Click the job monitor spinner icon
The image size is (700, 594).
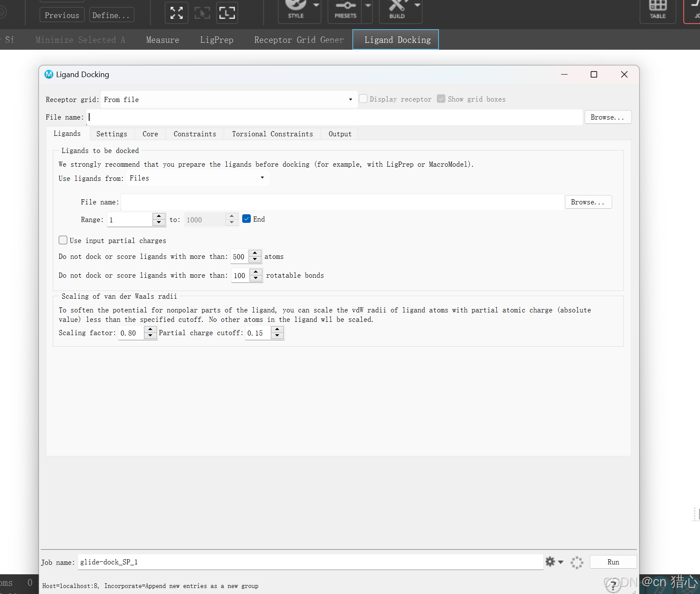point(577,562)
